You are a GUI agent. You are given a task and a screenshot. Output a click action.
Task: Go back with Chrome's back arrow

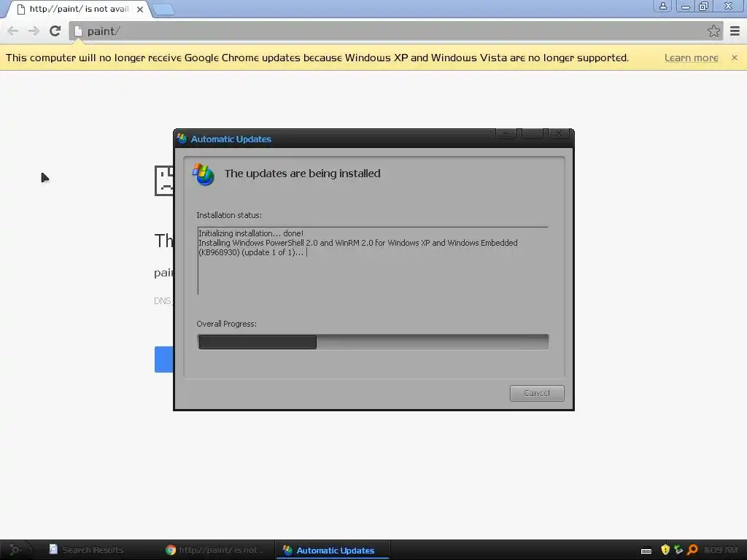click(x=13, y=31)
